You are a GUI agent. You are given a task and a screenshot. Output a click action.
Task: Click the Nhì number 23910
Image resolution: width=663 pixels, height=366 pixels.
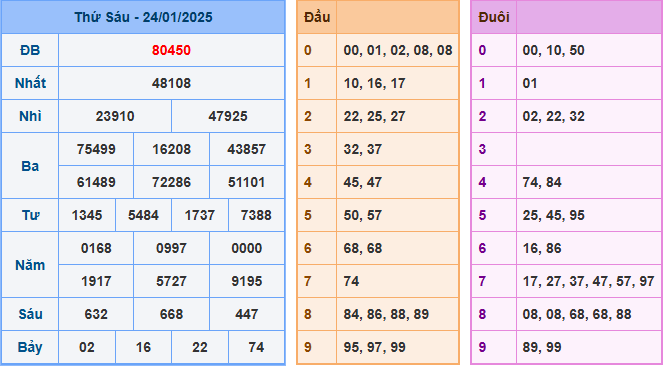(x=115, y=116)
